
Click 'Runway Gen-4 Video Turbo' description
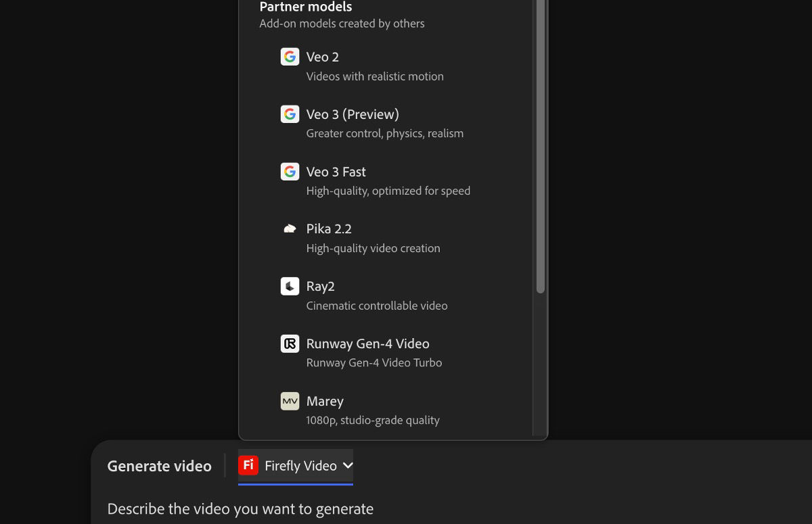click(x=374, y=362)
